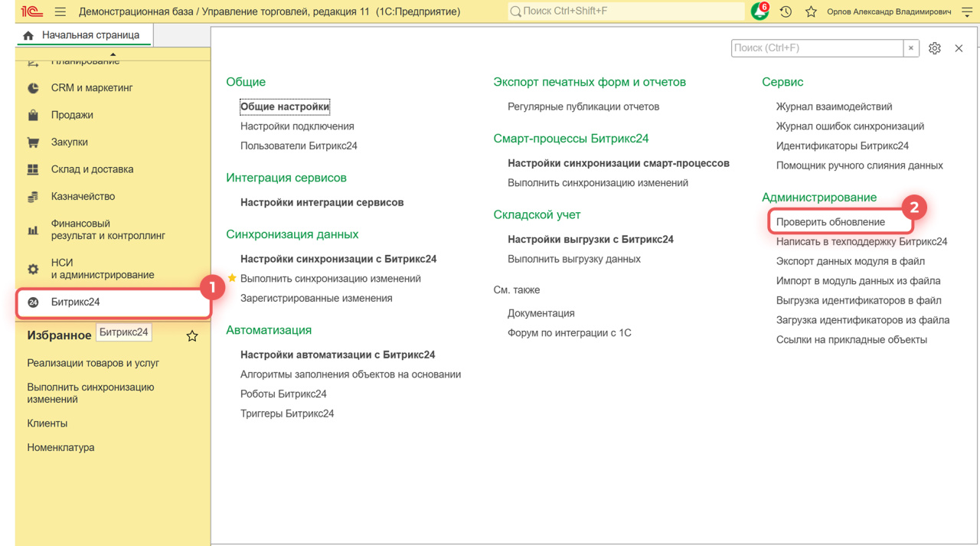
Task: Open Журнал взаимодействий
Action: [x=834, y=107]
